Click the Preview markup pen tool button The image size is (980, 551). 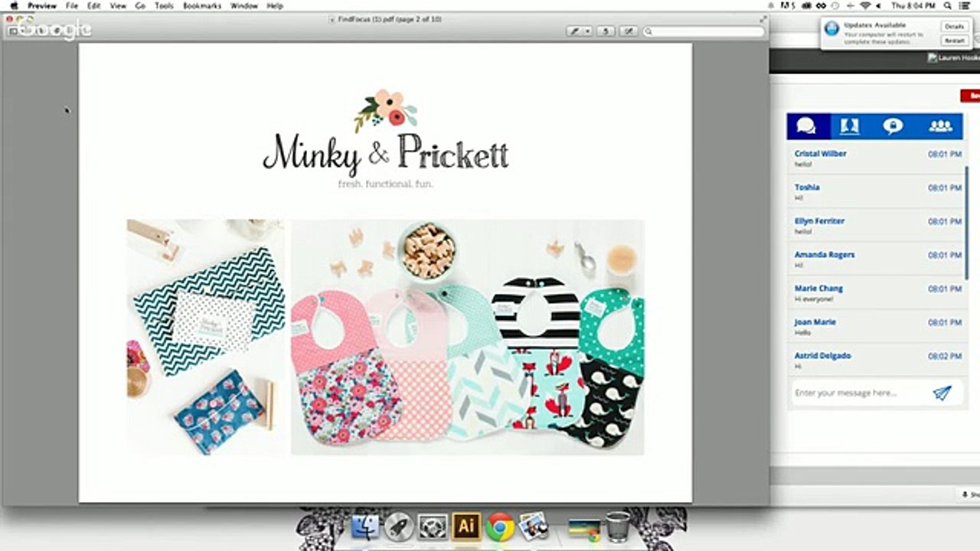coord(575,31)
